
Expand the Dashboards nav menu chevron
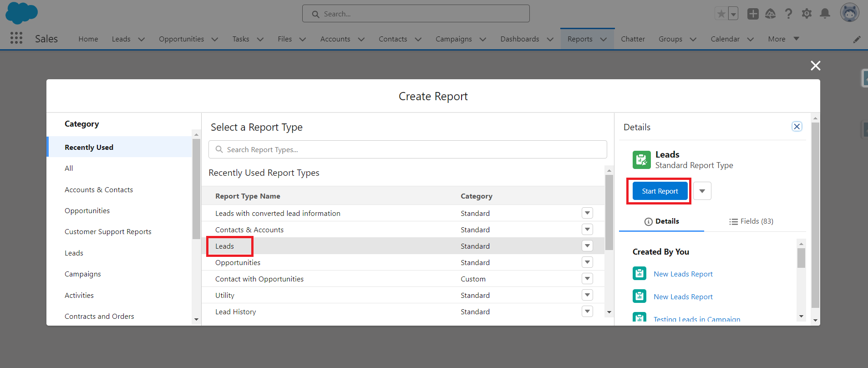550,39
